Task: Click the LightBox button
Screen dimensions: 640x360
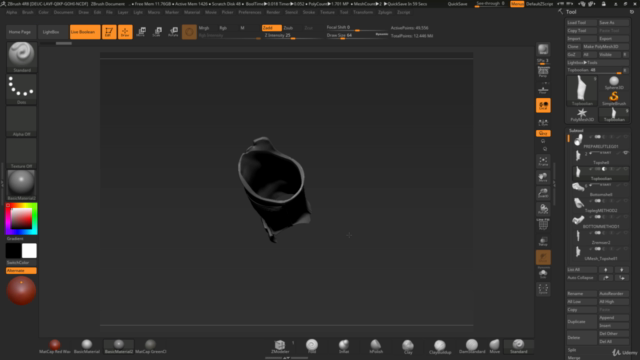Action: [51, 32]
